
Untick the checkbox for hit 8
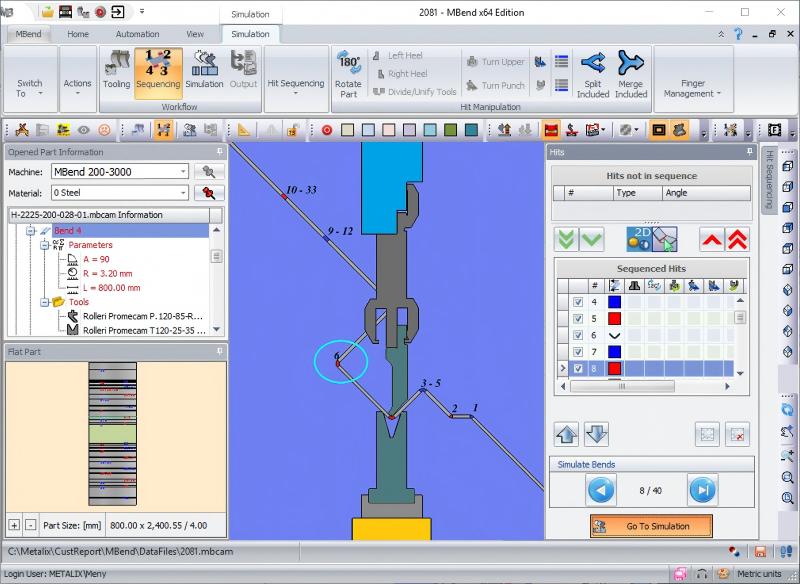pos(578,368)
